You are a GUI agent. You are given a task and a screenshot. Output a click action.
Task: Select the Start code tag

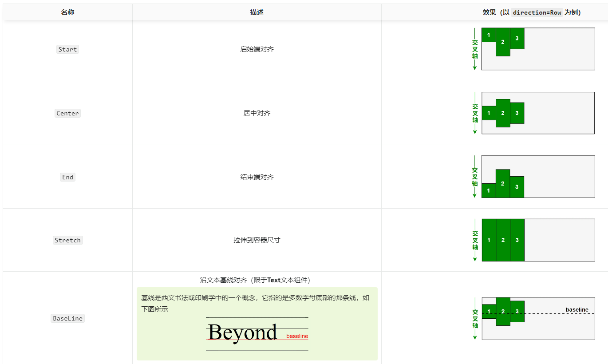[67, 49]
